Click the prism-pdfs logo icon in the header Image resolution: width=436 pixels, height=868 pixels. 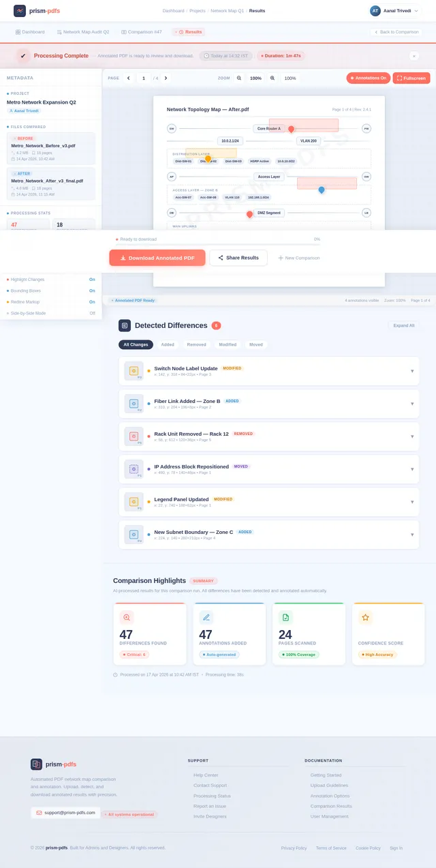pyautogui.click(x=20, y=11)
